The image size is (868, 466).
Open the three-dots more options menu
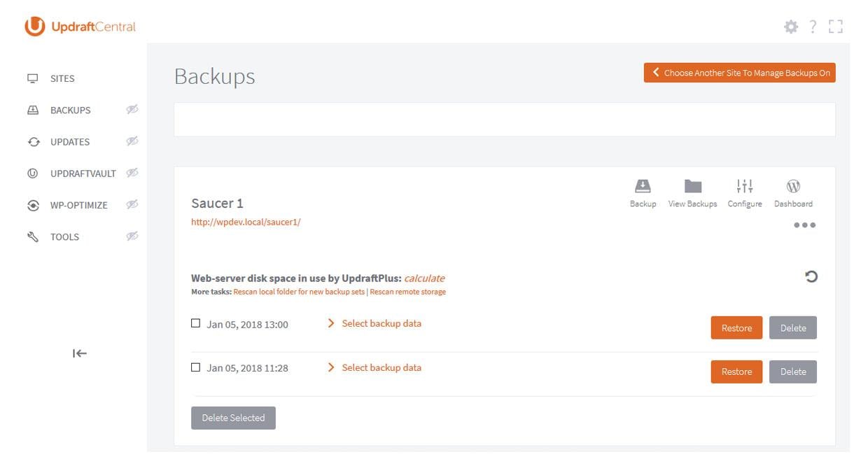pos(804,225)
